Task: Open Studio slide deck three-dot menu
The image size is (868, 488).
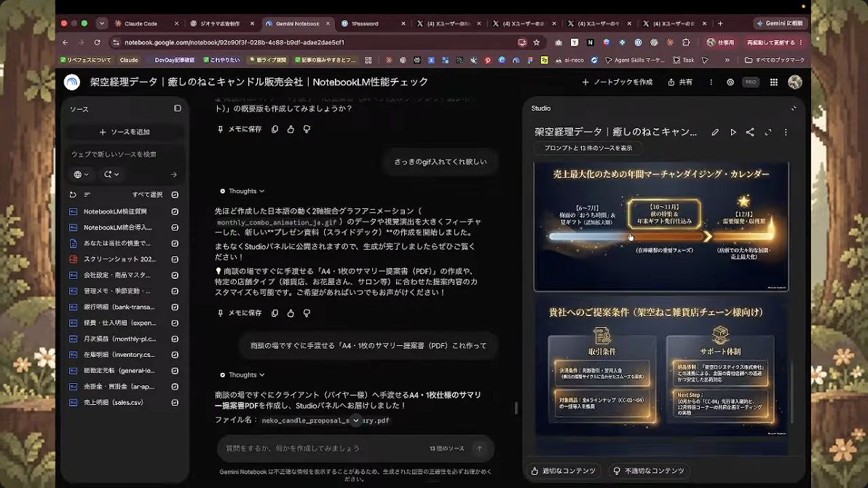Action: pos(786,133)
